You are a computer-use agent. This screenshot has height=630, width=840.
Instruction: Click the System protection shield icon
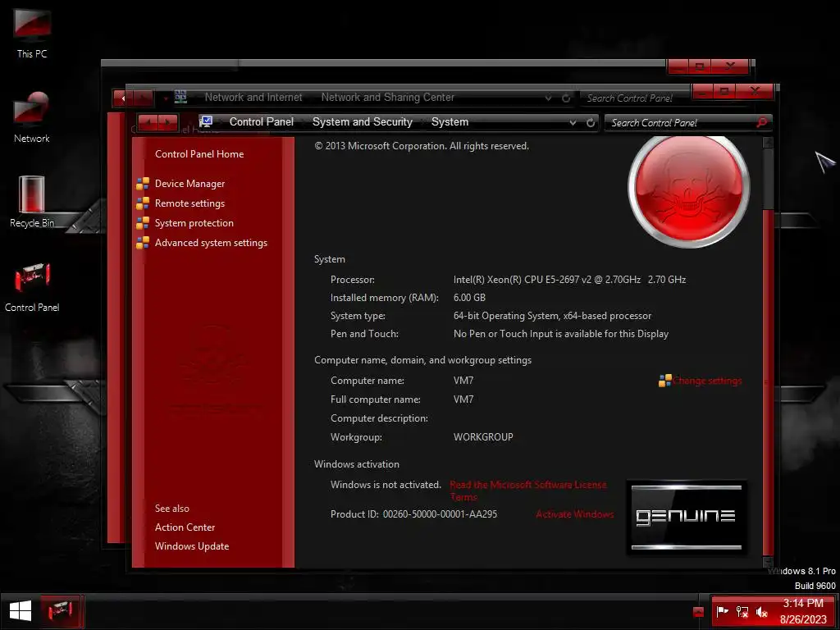(143, 223)
